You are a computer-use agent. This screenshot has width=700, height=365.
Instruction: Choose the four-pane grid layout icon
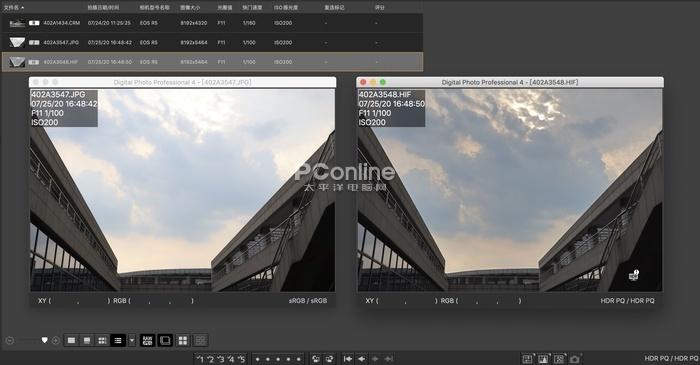click(183, 340)
